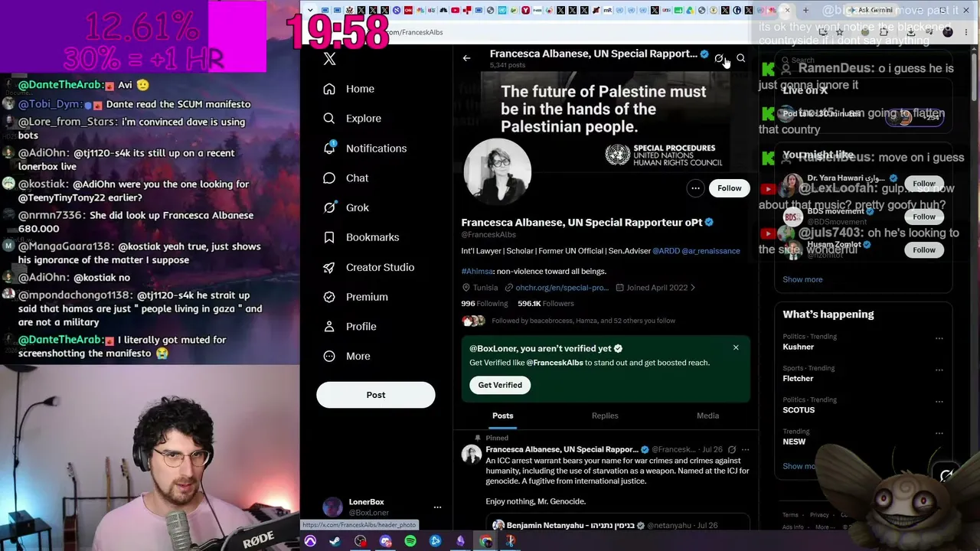
Task: Click the X logo in the sidebar
Action: (x=329, y=59)
